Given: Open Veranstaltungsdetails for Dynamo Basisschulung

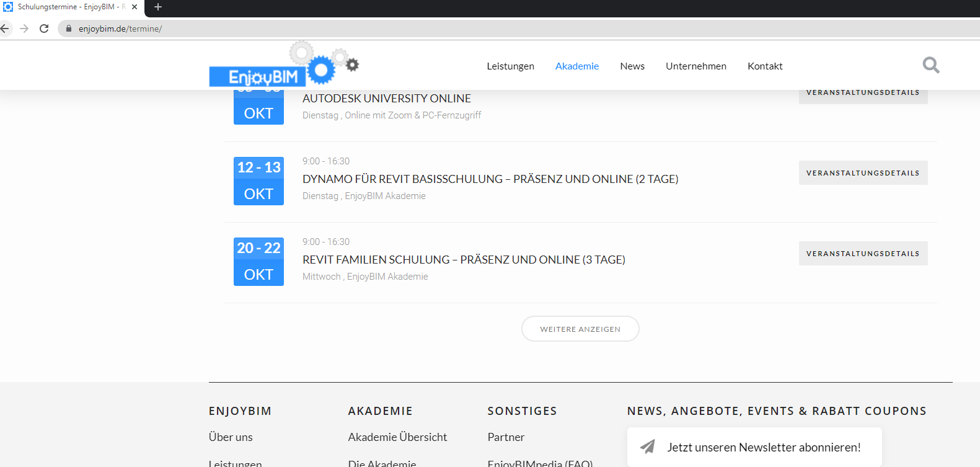Looking at the screenshot, I should (x=863, y=173).
